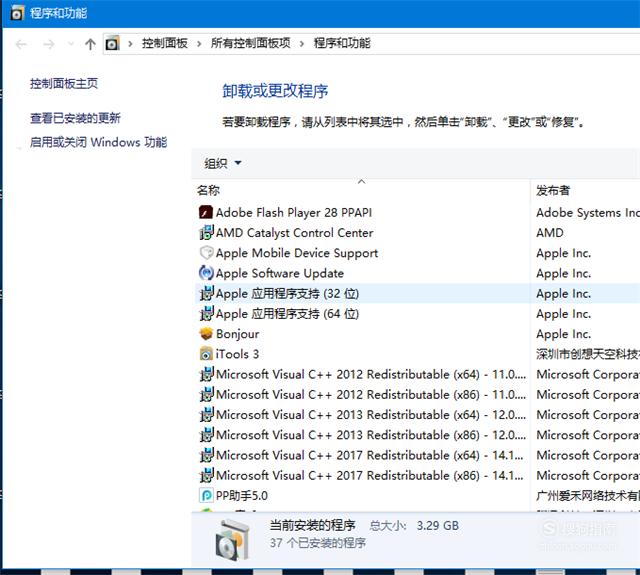This screenshot has height=575, width=640.
Task: Open 启用或关闭 Windows 功能 link
Action: pyautogui.click(x=98, y=142)
